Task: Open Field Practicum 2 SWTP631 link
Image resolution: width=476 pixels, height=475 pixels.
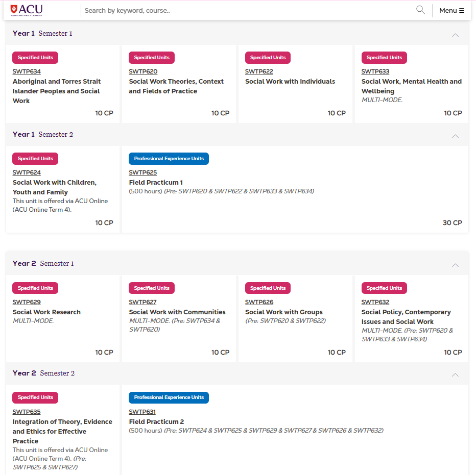Action: 142,412
